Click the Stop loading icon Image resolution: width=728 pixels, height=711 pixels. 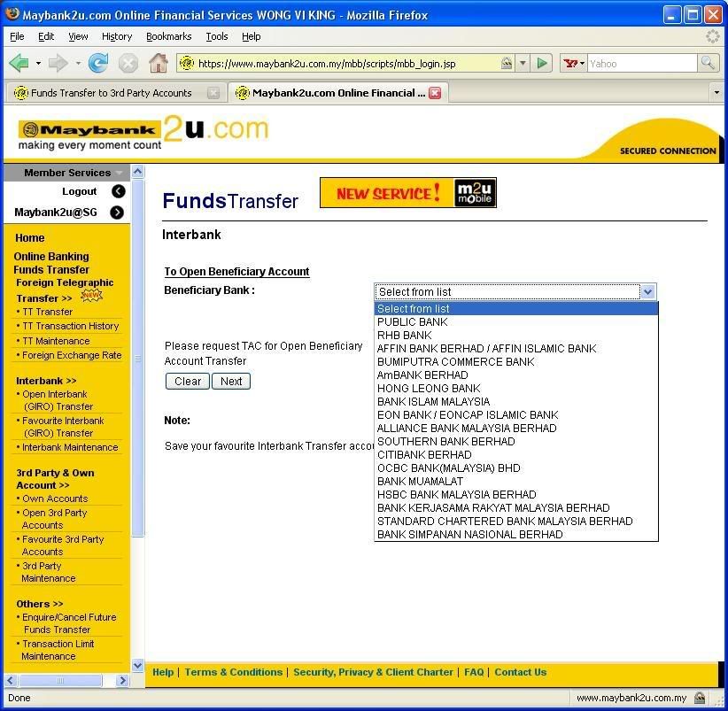[128, 64]
